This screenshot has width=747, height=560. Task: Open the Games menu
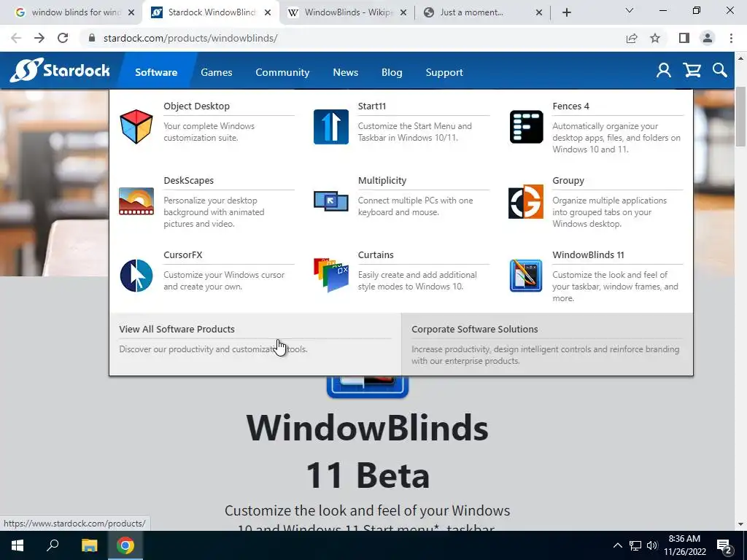coord(216,72)
